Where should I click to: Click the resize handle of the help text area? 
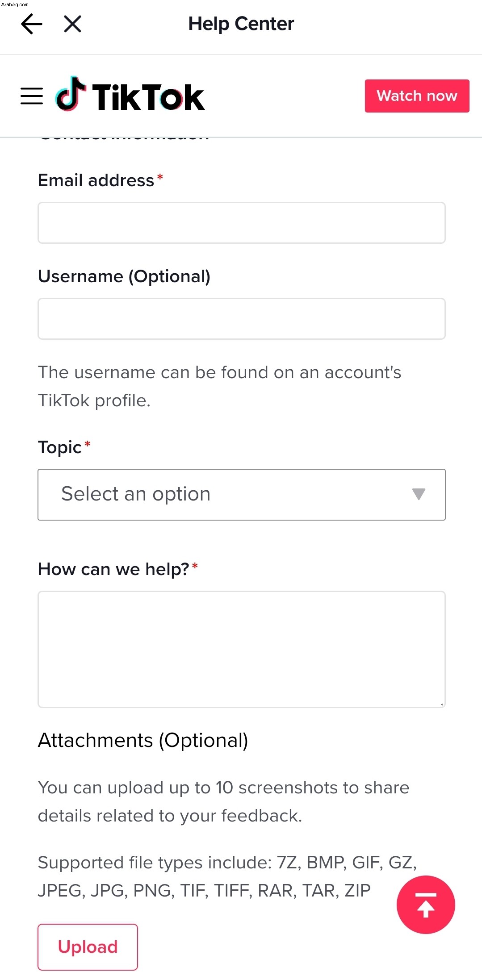441,704
